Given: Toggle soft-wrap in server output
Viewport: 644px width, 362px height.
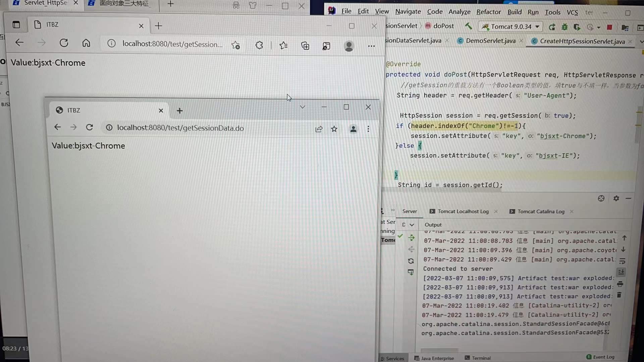Looking at the screenshot, I should point(622,261).
